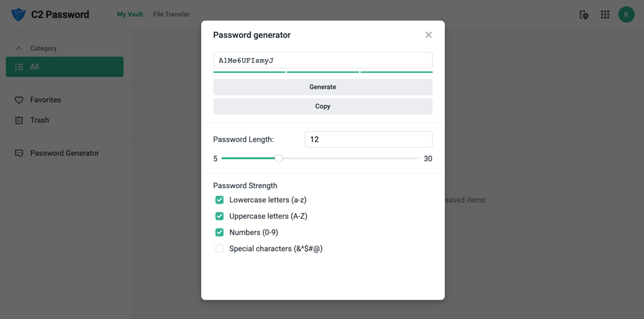
Task: Switch to File Transfer tab
Action: click(x=171, y=14)
